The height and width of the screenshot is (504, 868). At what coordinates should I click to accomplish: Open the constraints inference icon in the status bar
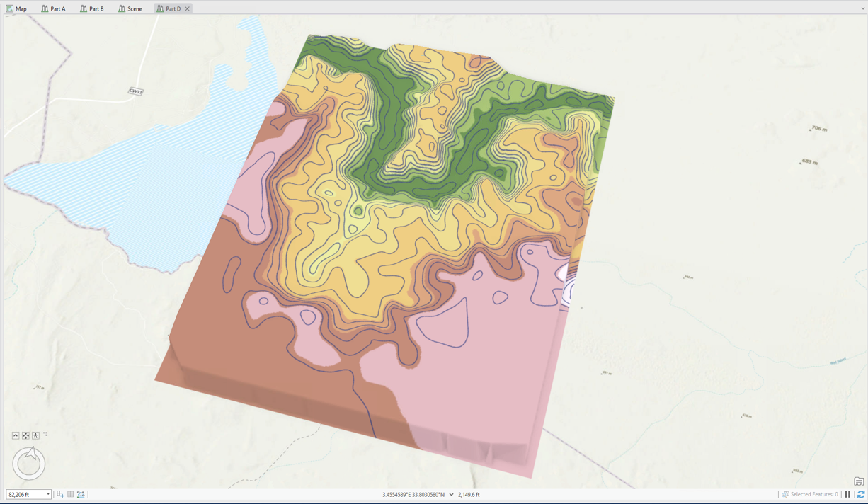[x=81, y=494]
